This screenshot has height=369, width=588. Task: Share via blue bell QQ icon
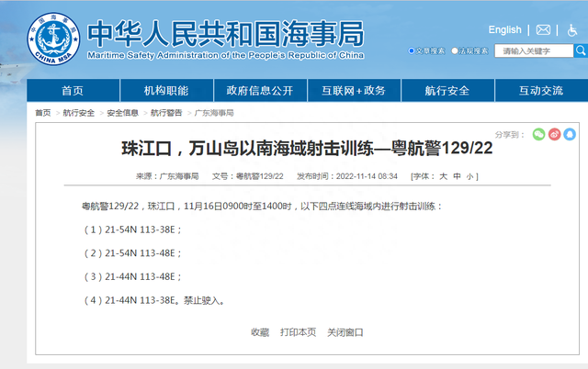[570, 134]
